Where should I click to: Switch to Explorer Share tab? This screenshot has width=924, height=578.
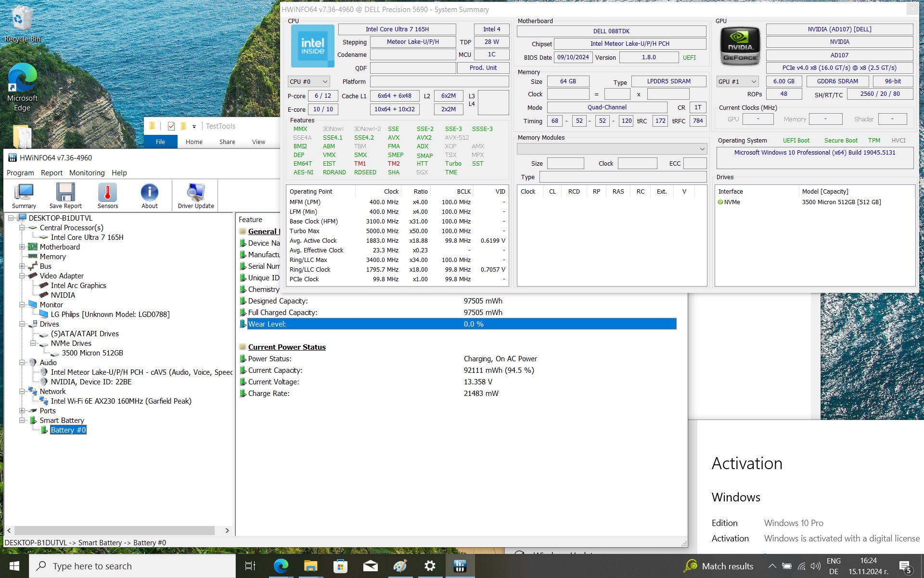(x=227, y=142)
